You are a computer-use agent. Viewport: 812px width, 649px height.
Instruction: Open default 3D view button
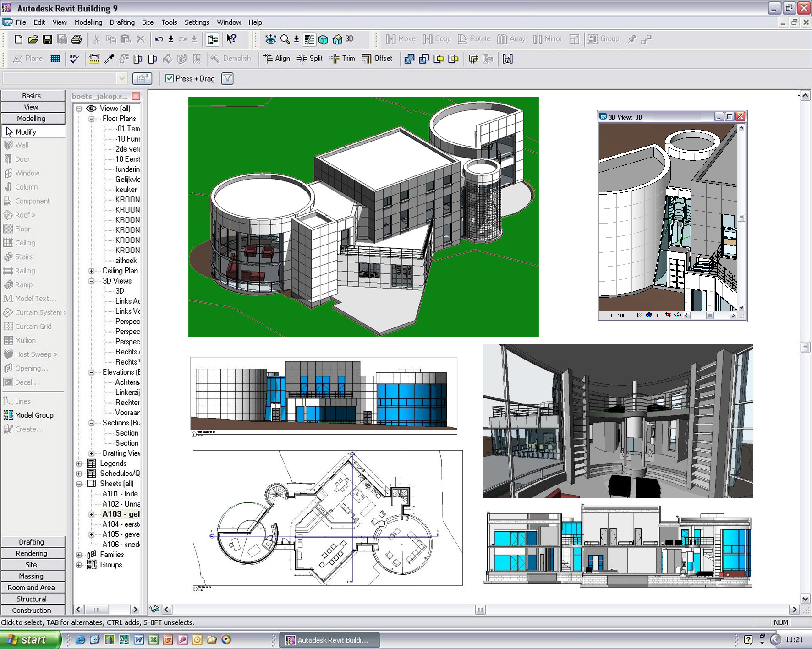pos(343,39)
